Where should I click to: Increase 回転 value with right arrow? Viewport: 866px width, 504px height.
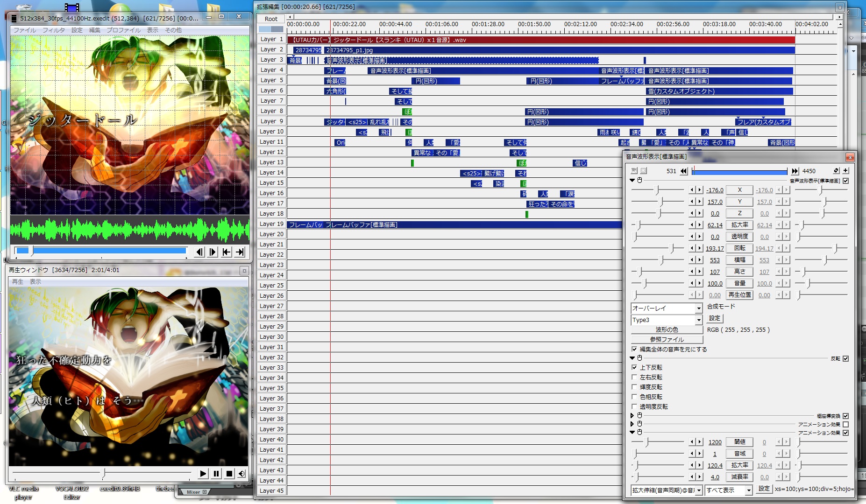[700, 248]
